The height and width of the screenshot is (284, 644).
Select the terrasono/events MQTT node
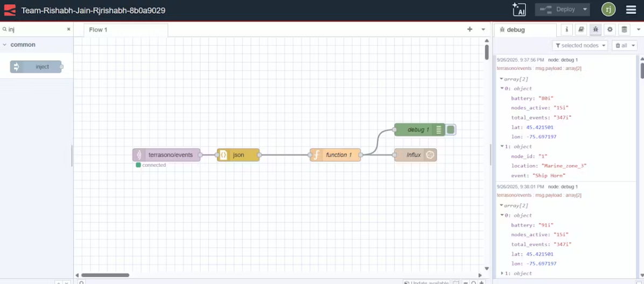[166, 155]
